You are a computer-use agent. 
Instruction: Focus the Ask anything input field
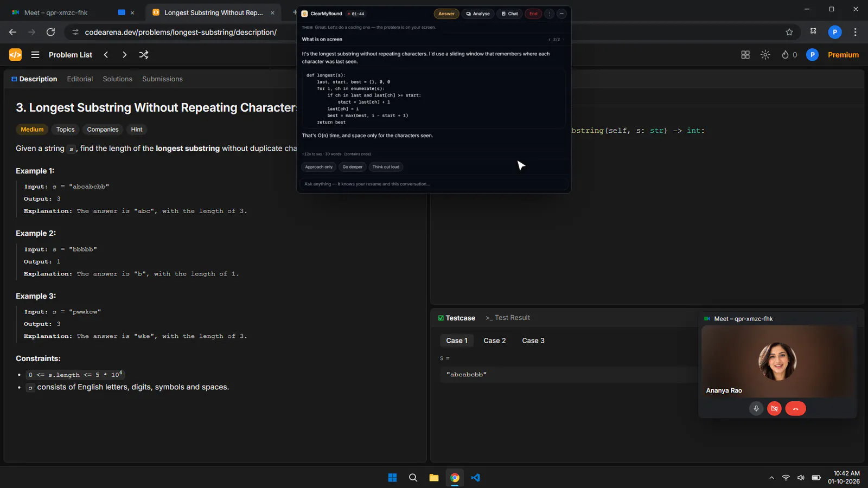point(434,184)
